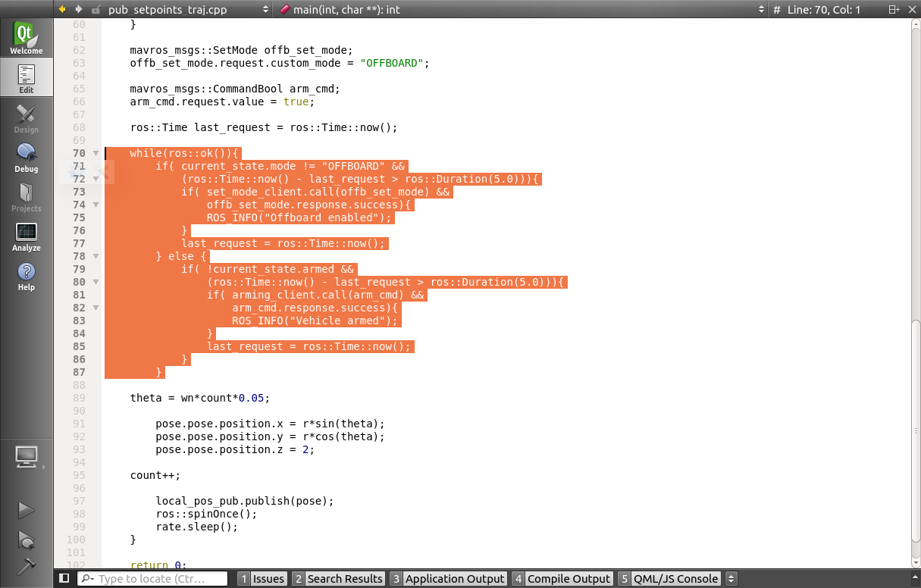
Task: Open the pub_setpoints_traj.cpp file dropdown
Action: click(x=189, y=10)
